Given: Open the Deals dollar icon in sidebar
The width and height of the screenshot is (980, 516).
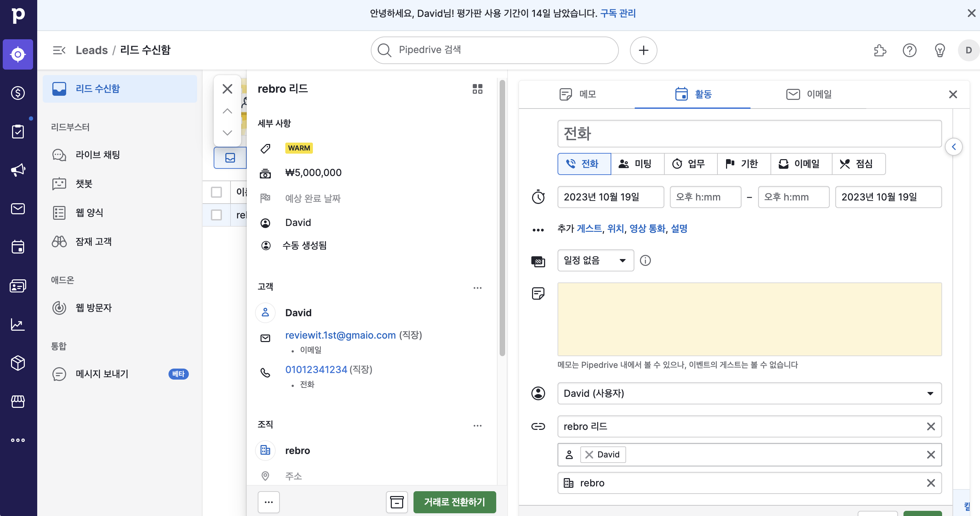Looking at the screenshot, I should [18, 93].
